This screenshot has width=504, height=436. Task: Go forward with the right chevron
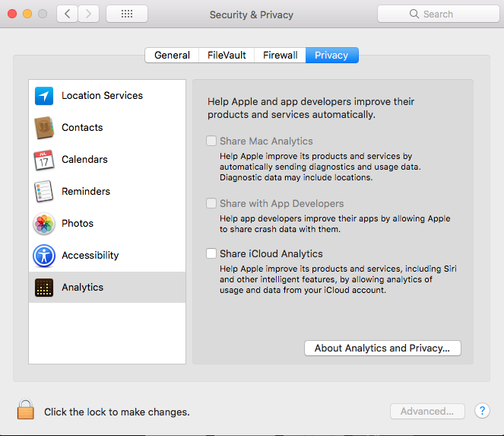point(88,14)
